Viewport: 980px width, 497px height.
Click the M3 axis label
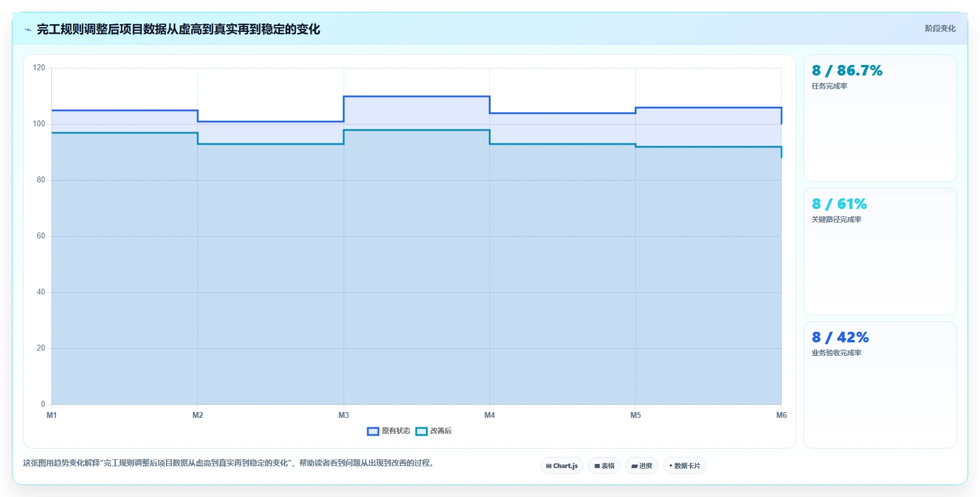coord(344,416)
